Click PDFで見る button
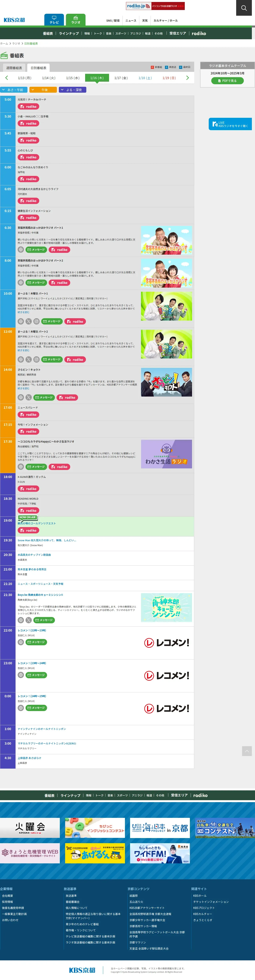 [x=227, y=81]
